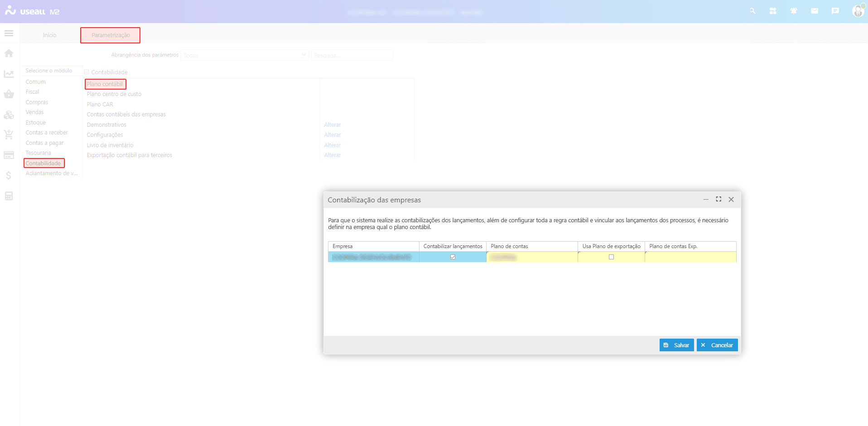Select the Parametrização tab
The image size is (868, 426).
pos(111,35)
